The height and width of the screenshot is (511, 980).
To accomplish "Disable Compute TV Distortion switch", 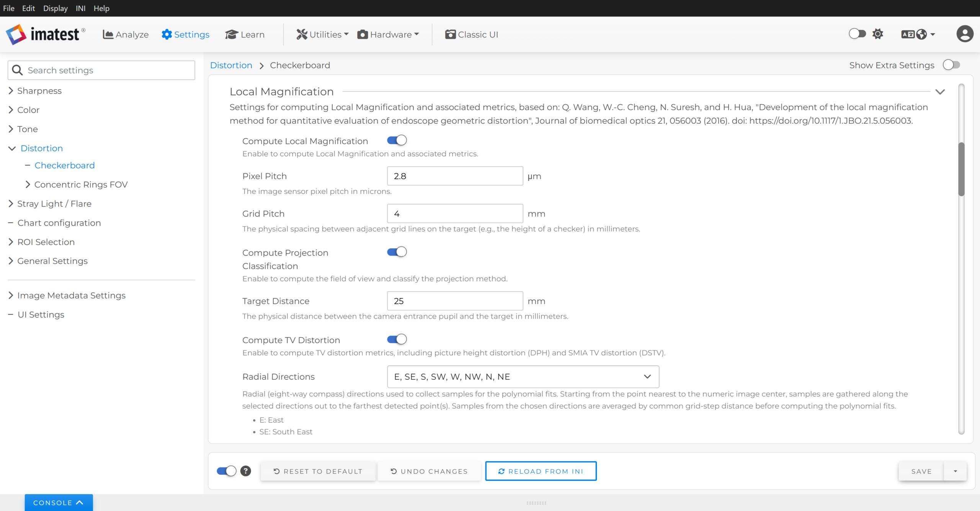I will click(397, 339).
